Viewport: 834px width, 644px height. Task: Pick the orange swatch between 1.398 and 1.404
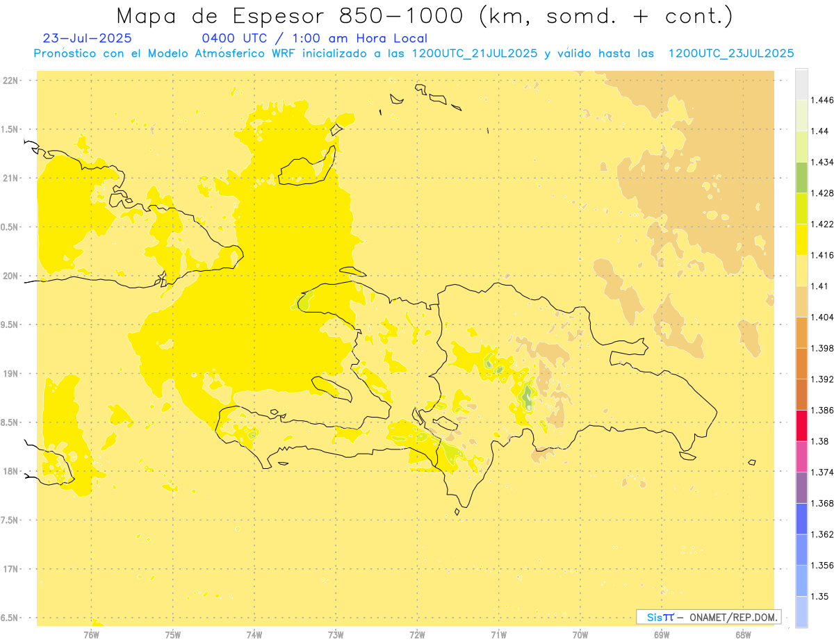[x=801, y=332]
